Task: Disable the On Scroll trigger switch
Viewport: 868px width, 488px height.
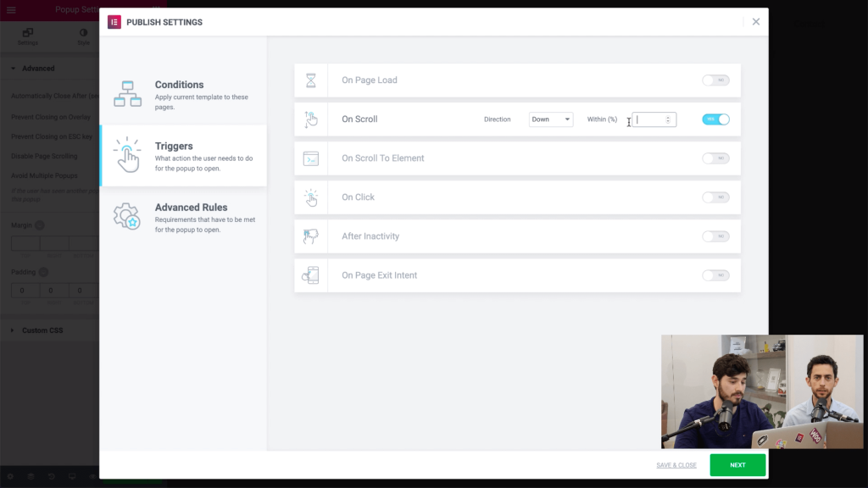Action: point(715,119)
